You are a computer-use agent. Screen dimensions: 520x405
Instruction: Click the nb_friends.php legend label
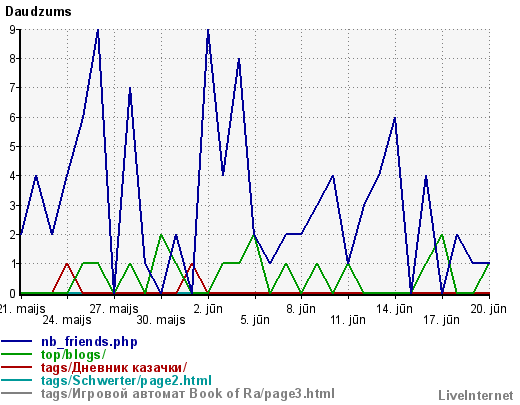(89, 342)
